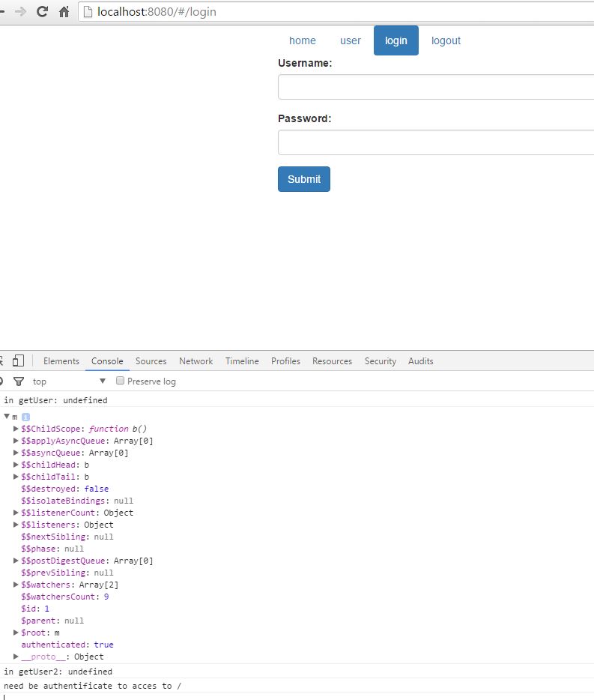Expand $$listeners object

click(x=16, y=525)
